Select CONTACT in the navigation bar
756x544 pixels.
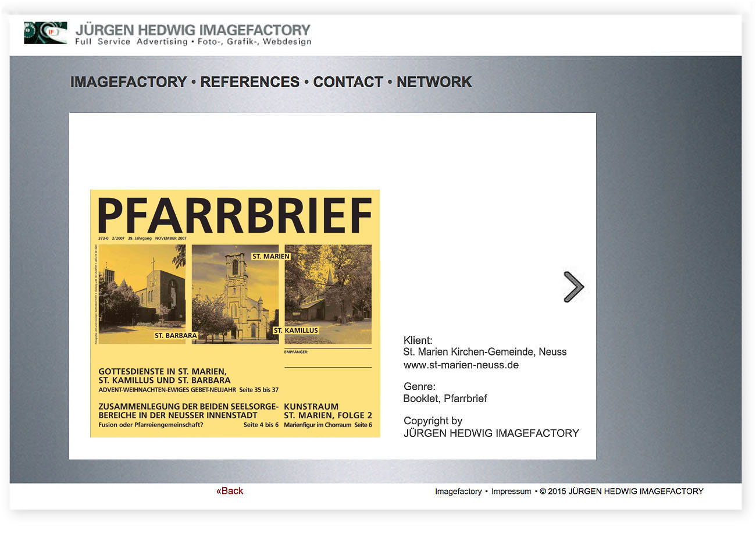pyautogui.click(x=348, y=82)
